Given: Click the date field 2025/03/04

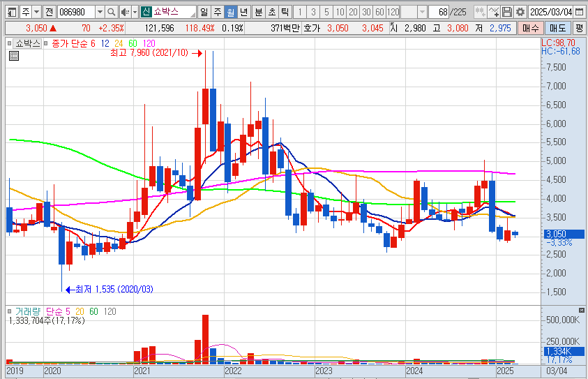Looking at the screenshot, I should pos(551,13).
